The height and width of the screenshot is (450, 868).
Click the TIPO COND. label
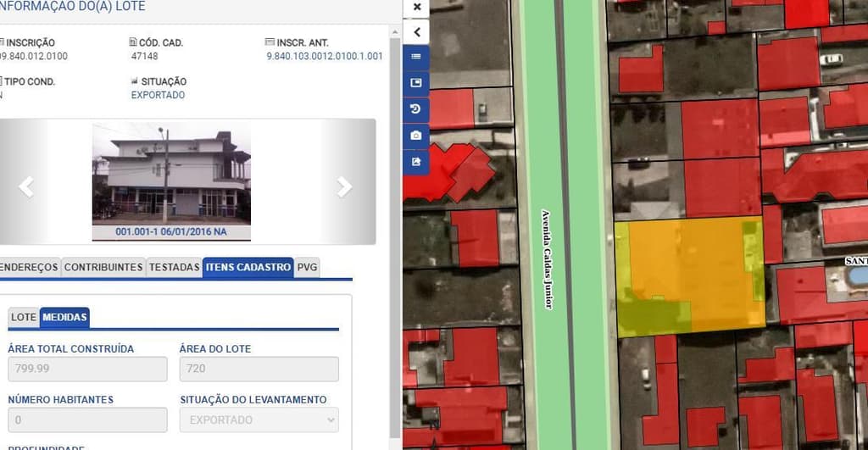[30, 81]
